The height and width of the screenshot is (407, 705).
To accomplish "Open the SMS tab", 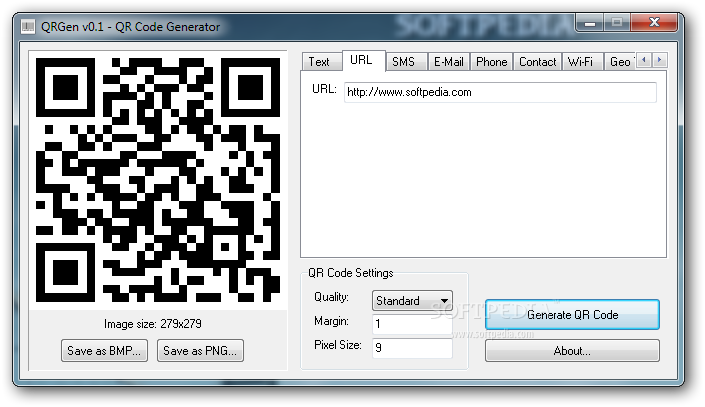I will point(405,62).
